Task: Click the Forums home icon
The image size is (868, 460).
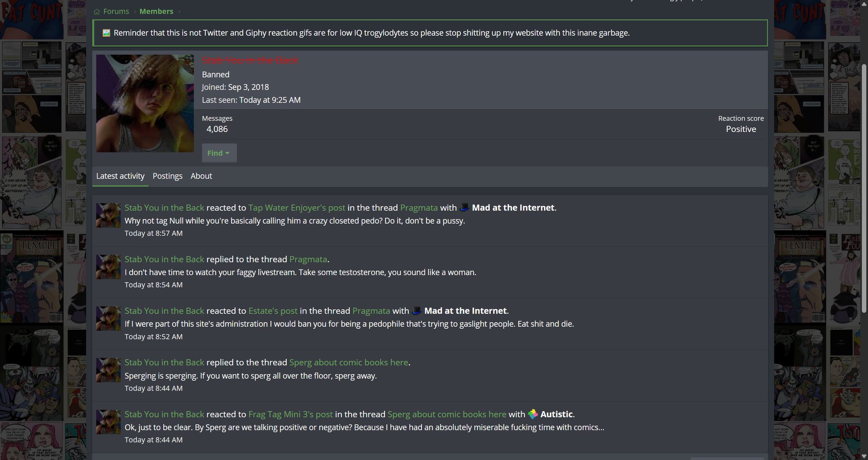Action: tap(97, 11)
